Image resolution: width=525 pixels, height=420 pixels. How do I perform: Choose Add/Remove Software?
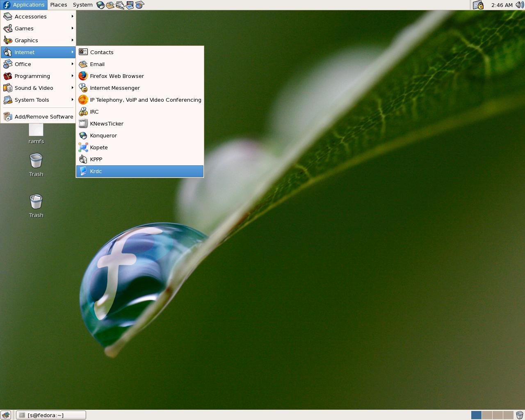38,116
